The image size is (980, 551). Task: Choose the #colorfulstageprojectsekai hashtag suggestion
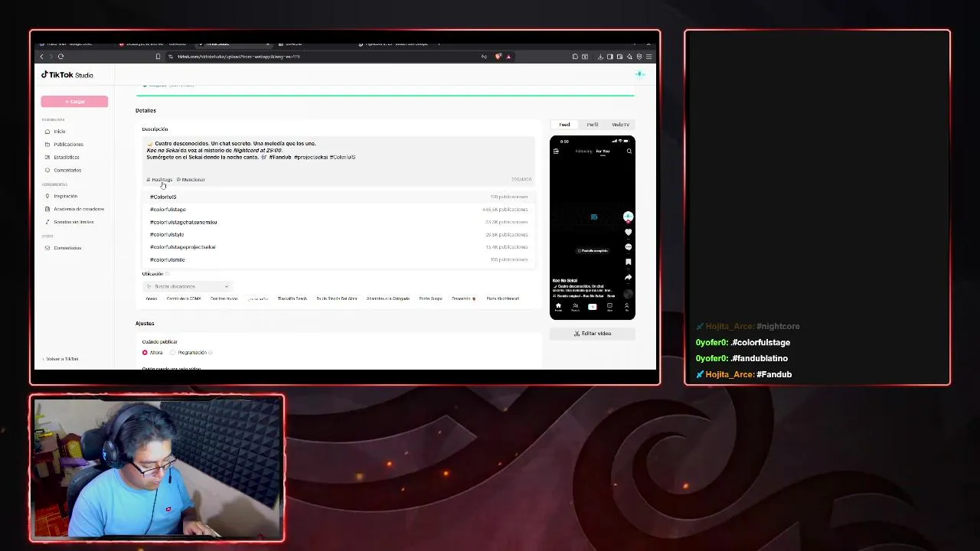tap(338, 247)
